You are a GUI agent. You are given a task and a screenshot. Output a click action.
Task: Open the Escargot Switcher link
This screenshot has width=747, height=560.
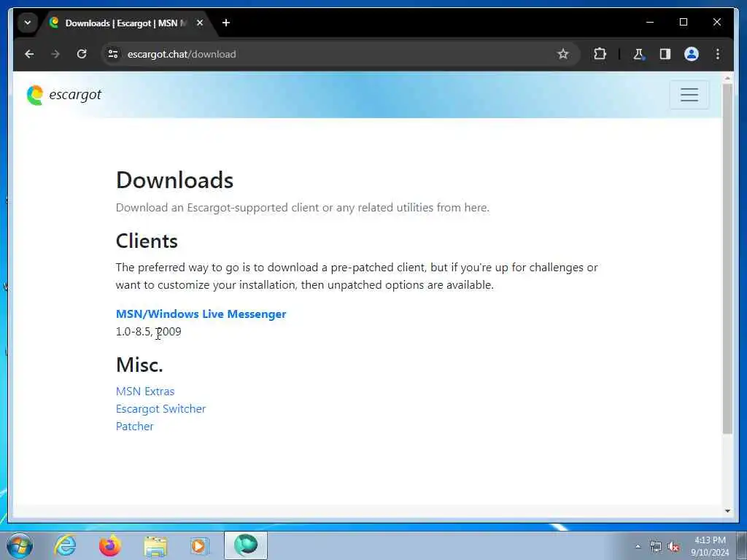point(160,409)
